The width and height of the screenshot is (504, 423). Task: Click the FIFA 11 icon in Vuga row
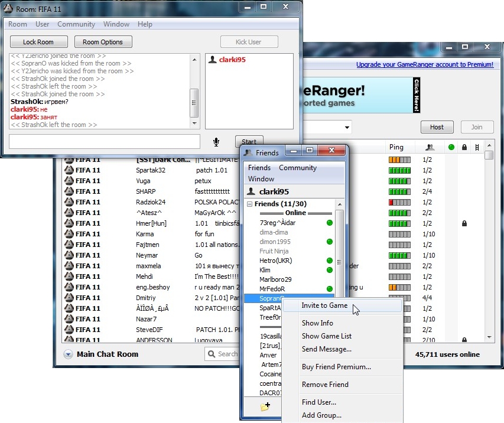tap(69, 181)
